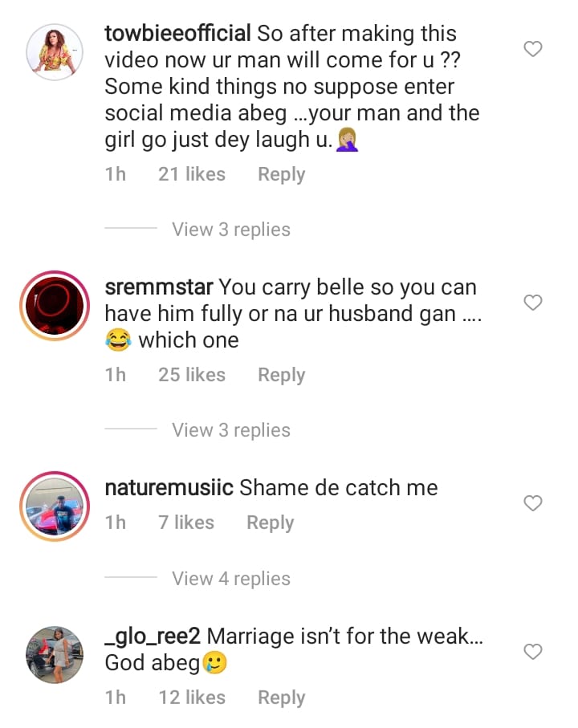Like the towbieeofficial comment with heart icon
The width and height of the screenshot is (578, 728).
point(533,50)
